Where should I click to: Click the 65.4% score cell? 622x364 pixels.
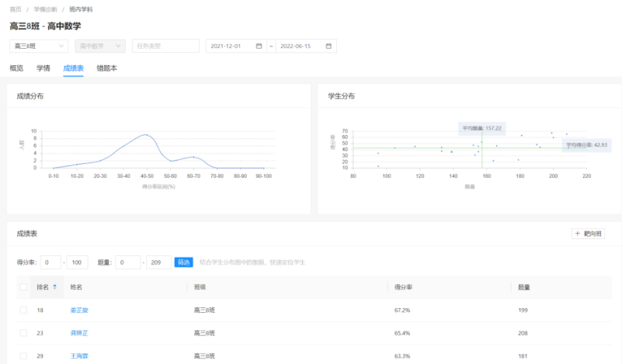402,333
